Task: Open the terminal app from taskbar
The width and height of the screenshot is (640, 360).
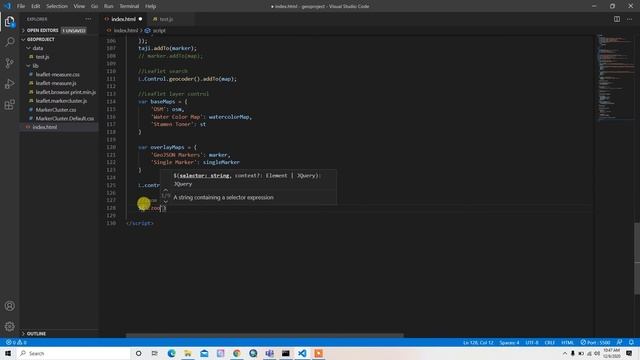Action: tap(286, 353)
